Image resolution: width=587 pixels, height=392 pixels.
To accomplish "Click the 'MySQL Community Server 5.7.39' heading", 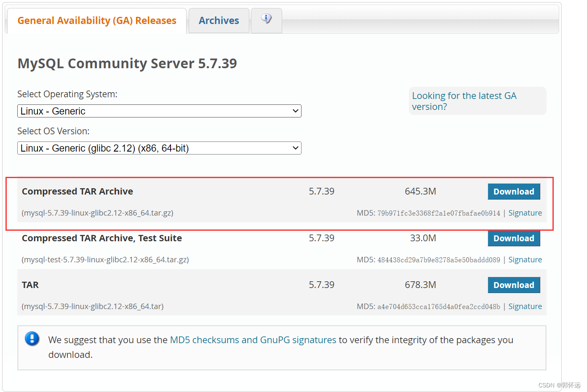I will coord(127,64).
